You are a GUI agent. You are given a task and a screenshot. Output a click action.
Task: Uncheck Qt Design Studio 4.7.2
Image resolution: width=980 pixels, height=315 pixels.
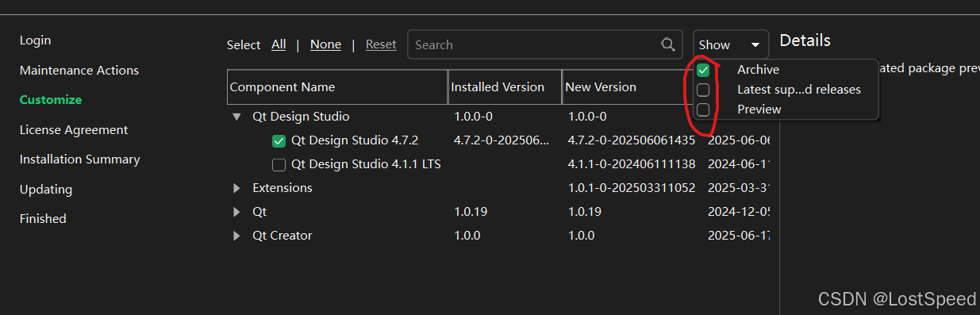pyautogui.click(x=279, y=141)
